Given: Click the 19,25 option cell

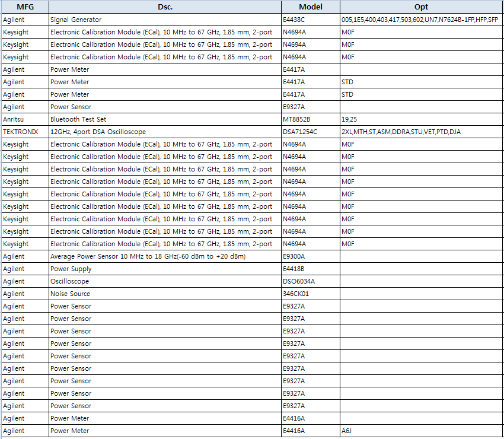Looking at the screenshot, I should click(422, 119).
